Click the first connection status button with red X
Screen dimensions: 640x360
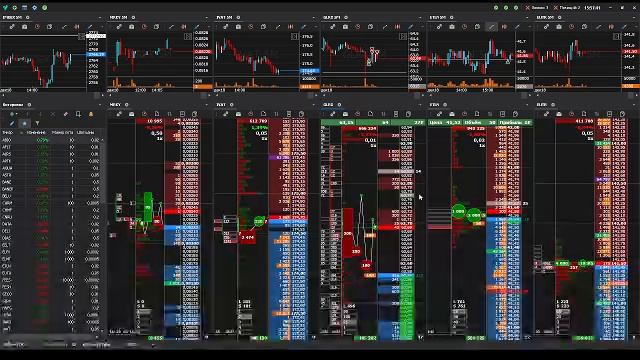click(538, 7)
